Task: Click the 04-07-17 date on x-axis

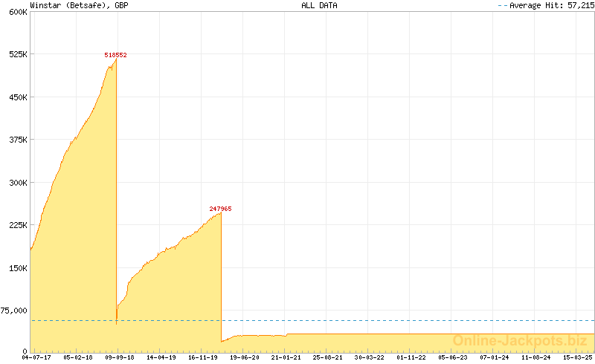Action: (36, 357)
